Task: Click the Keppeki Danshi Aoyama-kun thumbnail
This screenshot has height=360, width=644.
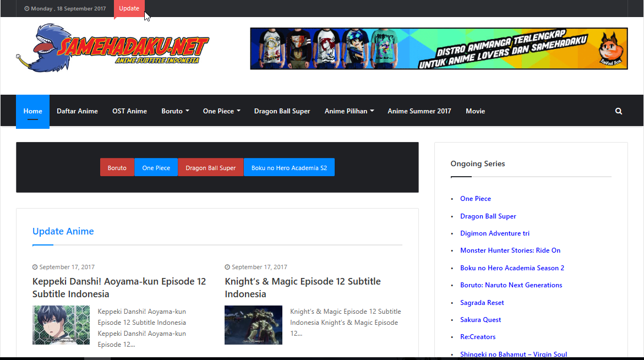Action: point(61,325)
